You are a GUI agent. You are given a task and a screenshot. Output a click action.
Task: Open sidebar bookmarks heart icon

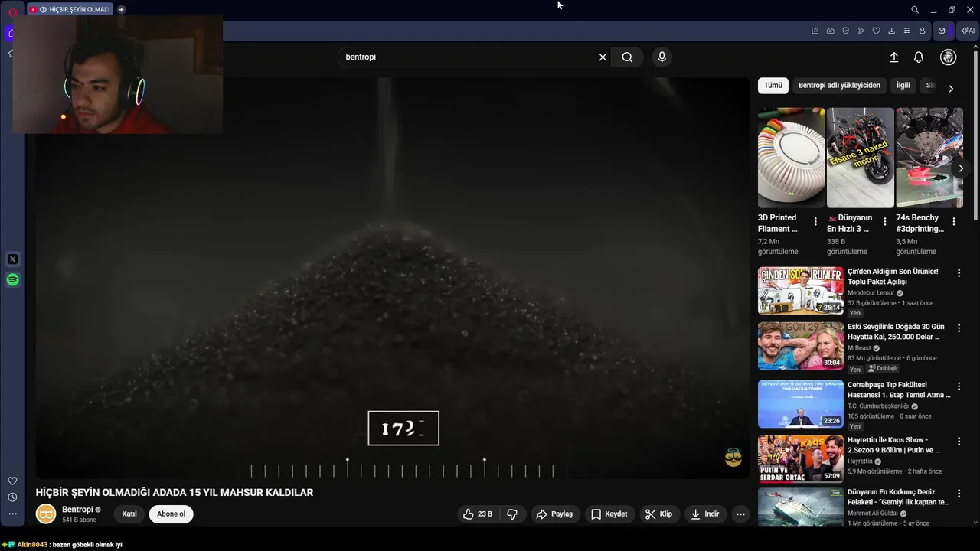12,481
